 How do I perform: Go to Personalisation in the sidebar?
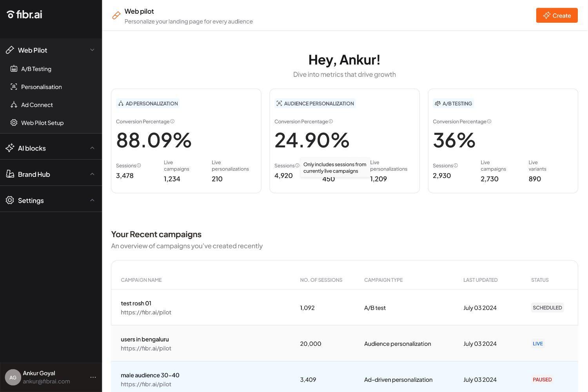41,87
